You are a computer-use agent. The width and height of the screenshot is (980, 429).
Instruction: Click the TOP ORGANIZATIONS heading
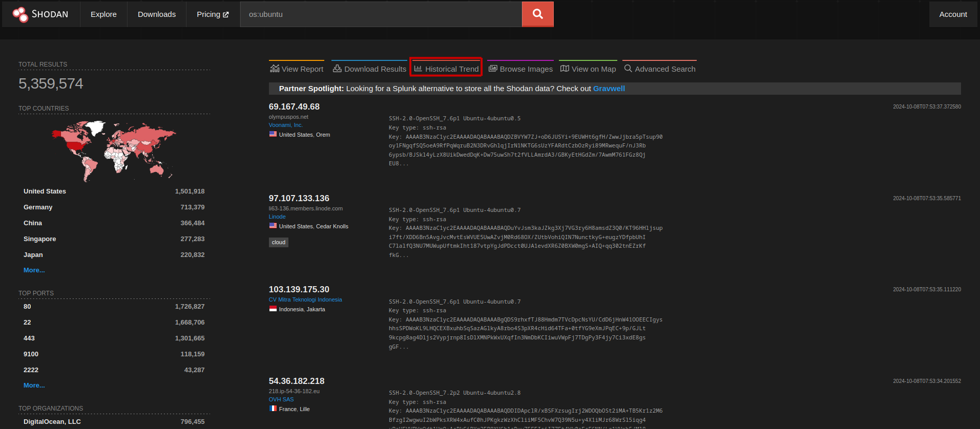click(x=51, y=409)
